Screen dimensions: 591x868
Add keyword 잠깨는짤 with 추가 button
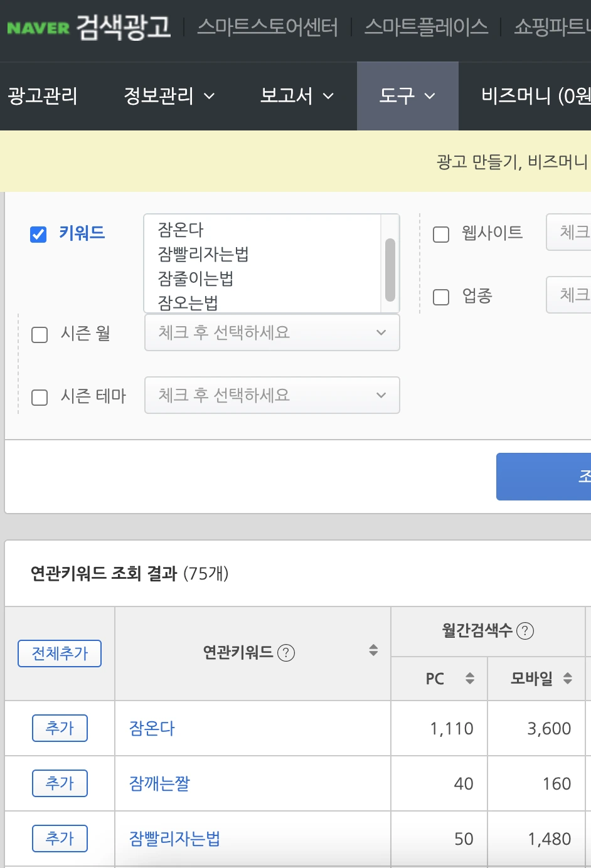pos(60,783)
